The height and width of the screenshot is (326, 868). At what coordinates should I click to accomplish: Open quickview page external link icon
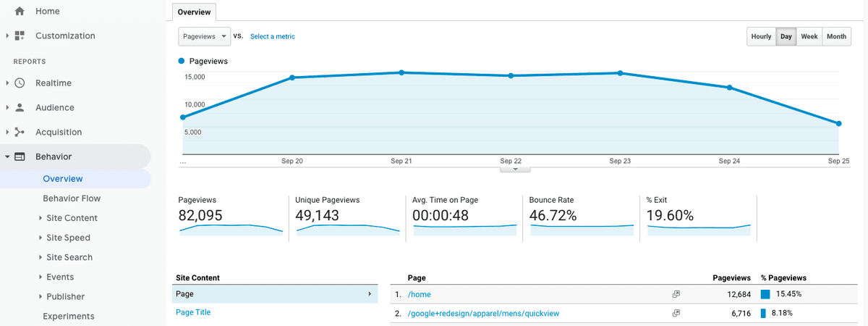pyautogui.click(x=676, y=314)
